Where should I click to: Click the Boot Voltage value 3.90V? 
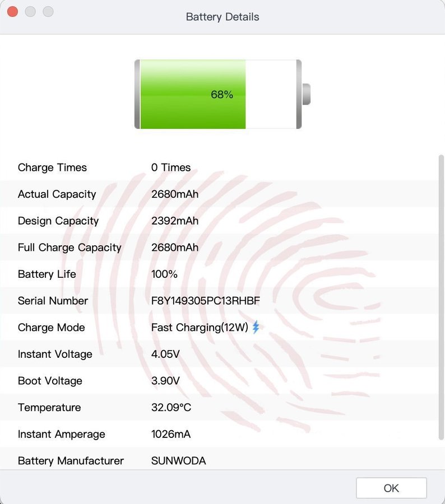pos(165,381)
